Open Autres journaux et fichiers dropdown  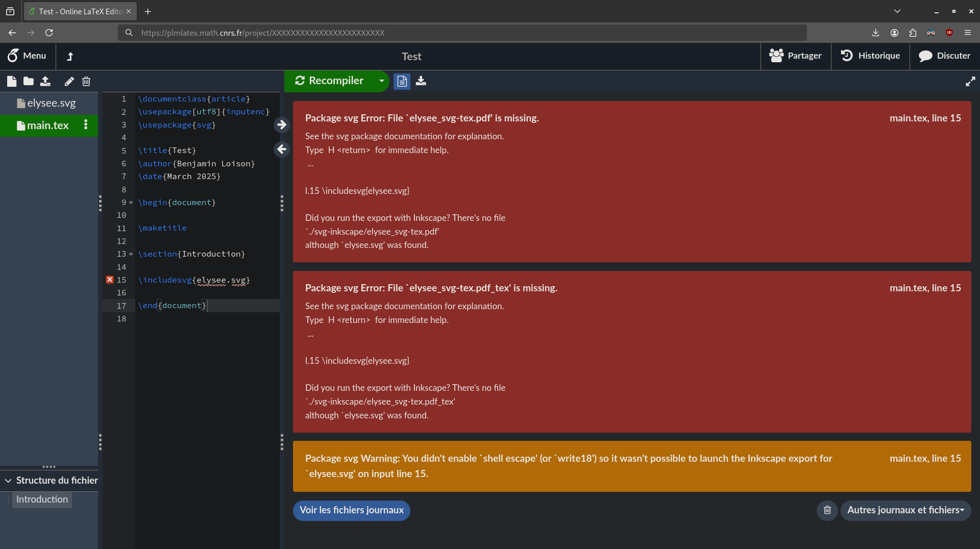point(905,510)
